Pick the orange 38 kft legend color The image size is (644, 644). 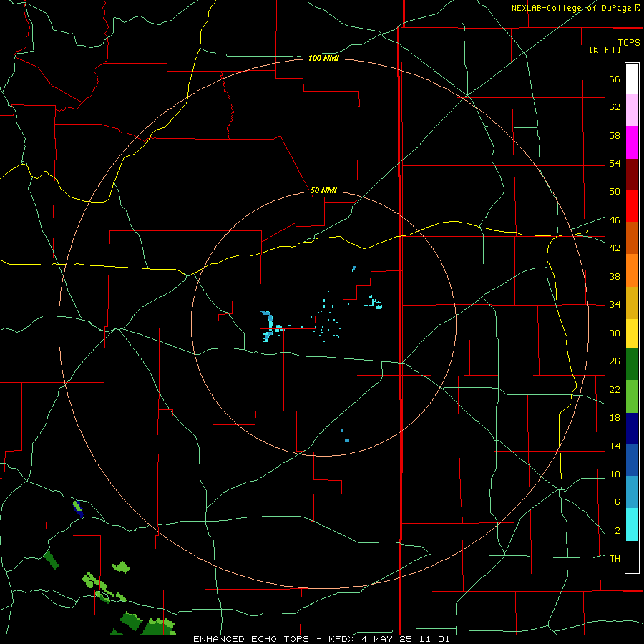(632, 270)
